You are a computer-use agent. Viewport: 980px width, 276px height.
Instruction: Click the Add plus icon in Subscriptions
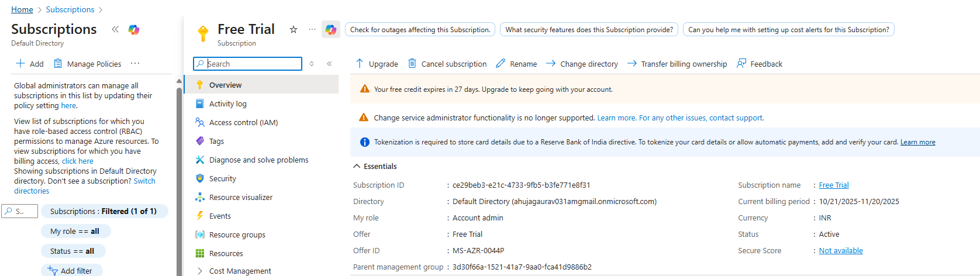coord(20,63)
